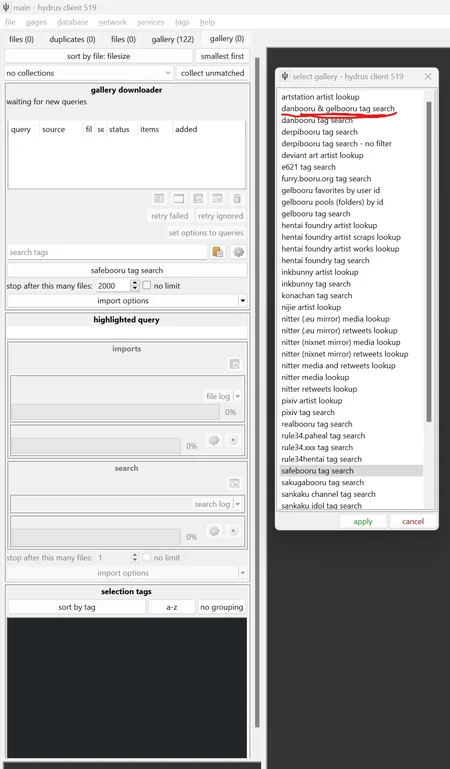450x769 pixels.
Task: Click the green apply button
Action: point(363,521)
